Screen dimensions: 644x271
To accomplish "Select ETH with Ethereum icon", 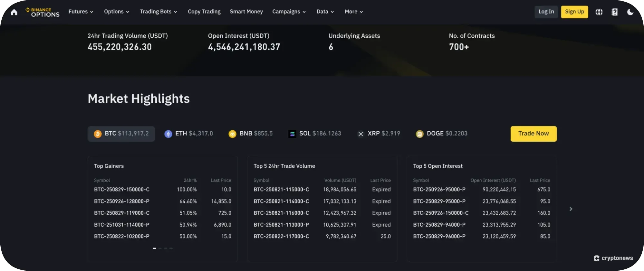I will (x=168, y=134).
